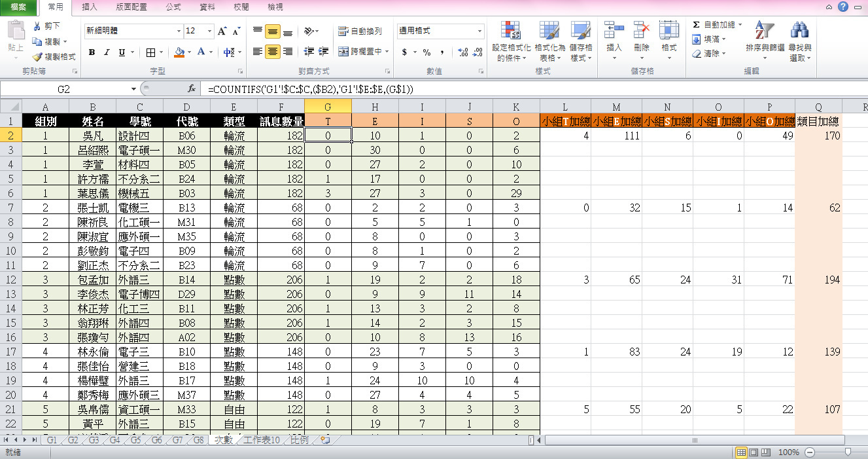Expand the Fill (填滿) dropdown

click(x=724, y=40)
